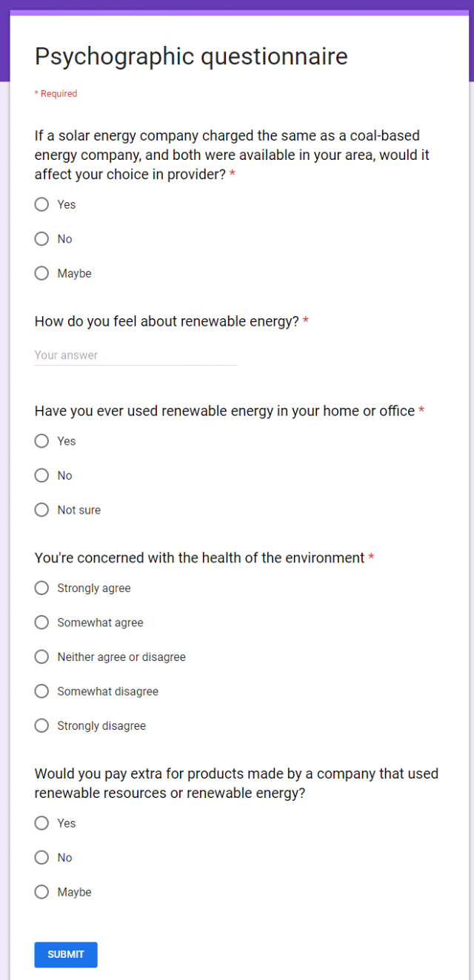Choose "Maybe" for the pay extra question
This screenshot has height=980, width=474.
(41, 892)
